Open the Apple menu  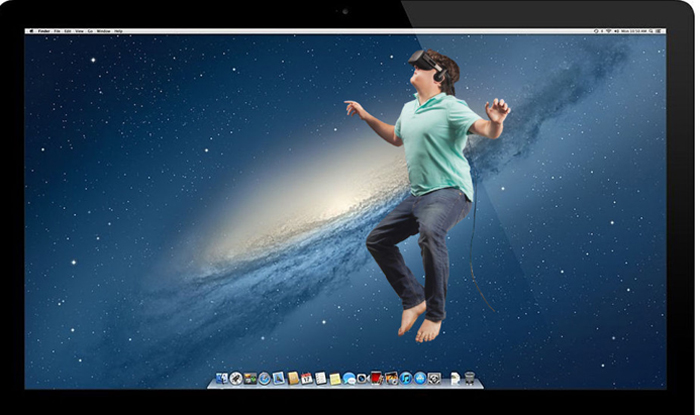[31, 31]
